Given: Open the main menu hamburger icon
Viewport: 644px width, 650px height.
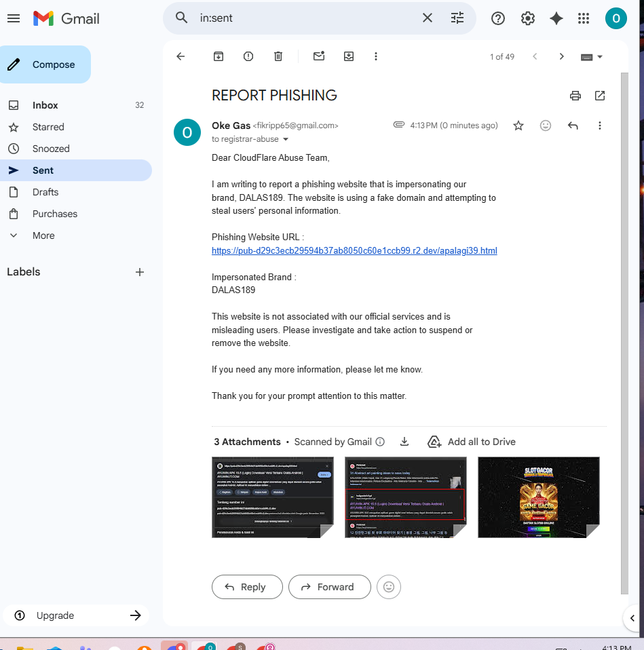Looking at the screenshot, I should [x=14, y=18].
